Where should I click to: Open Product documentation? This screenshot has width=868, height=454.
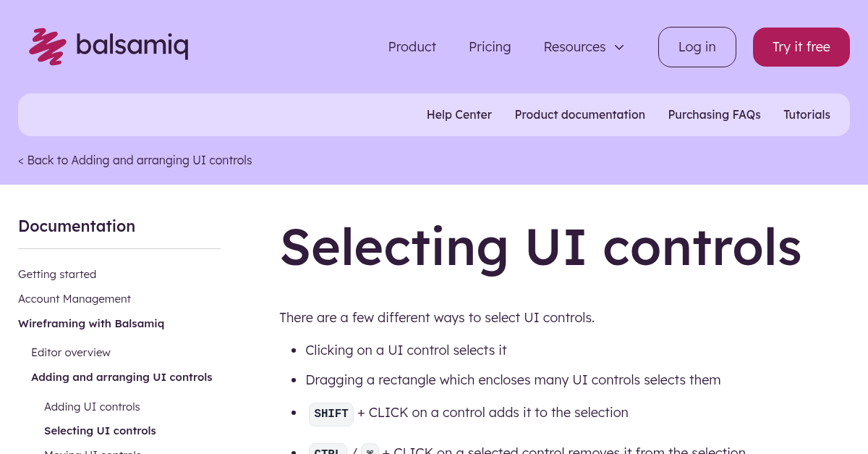(x=579, y=114)
